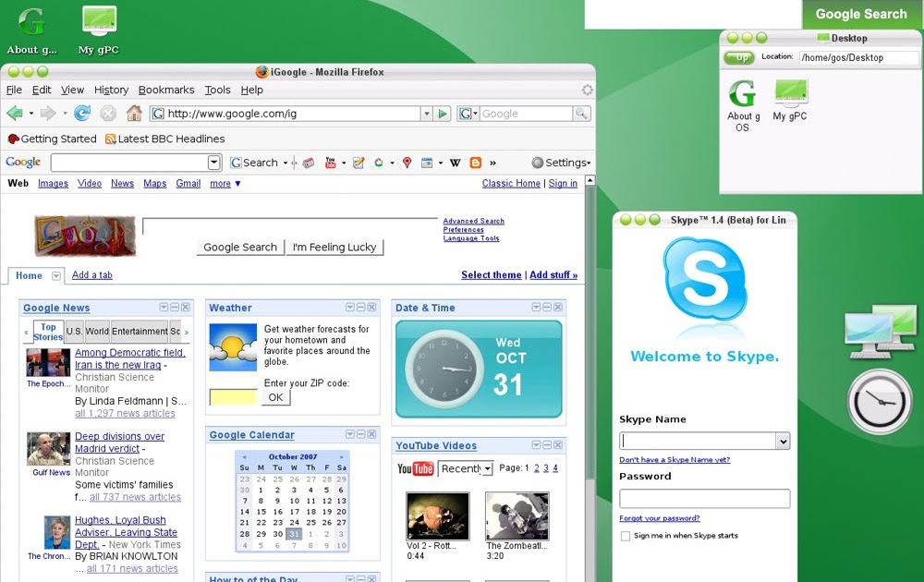
Task: Click the notebook pencil toolbar icon
Action: pos(359,163)
